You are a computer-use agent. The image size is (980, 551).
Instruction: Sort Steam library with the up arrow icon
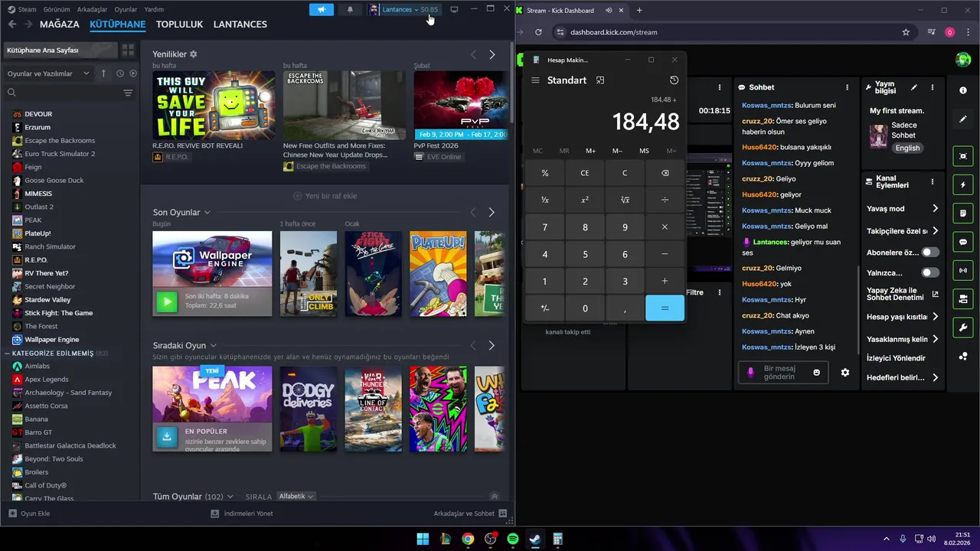pos(103,73)
